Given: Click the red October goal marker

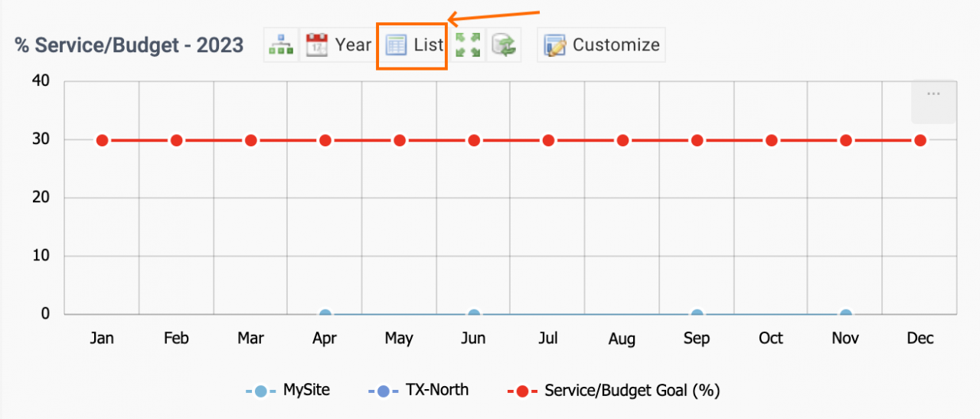Looking at the screenshot, I should tap(771, 140).
